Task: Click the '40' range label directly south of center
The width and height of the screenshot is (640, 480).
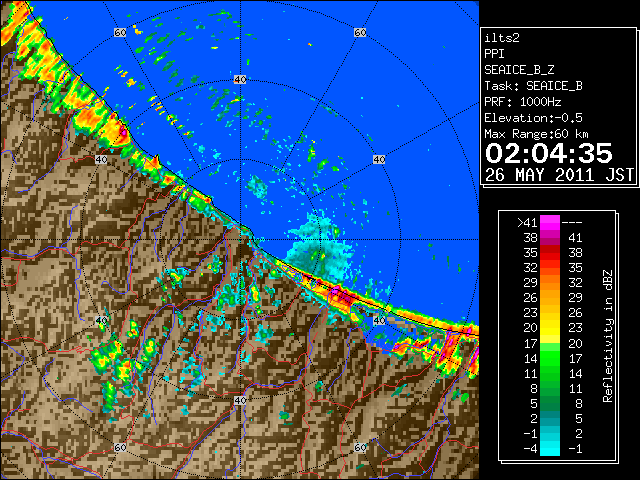Action: [240, 400]
